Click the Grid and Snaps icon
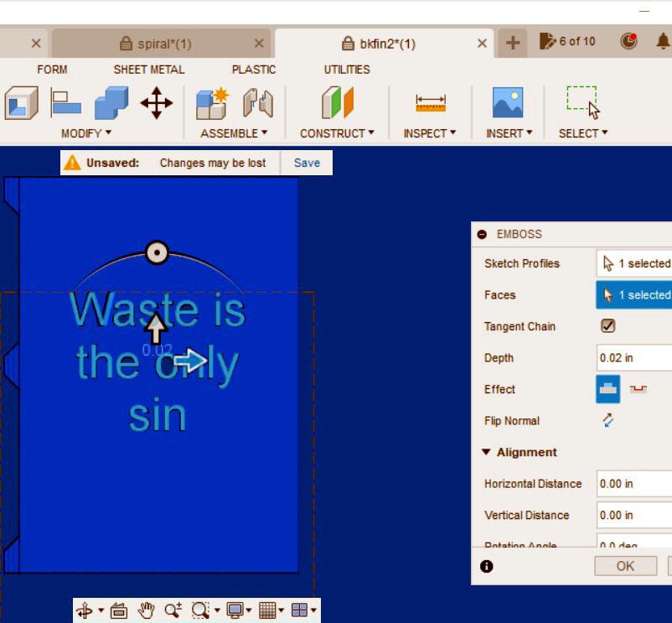This screenshot has height=623, width=672. click(x=267, y=610)
